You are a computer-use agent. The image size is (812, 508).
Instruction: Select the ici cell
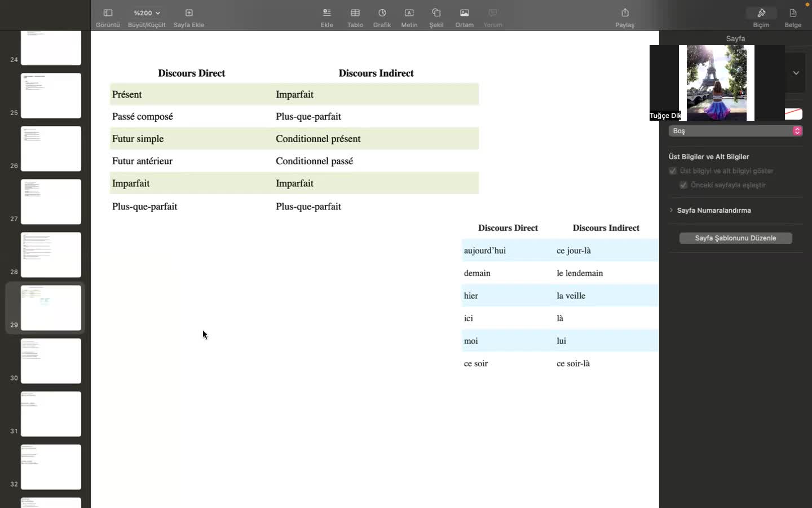[x=508, y=318]
